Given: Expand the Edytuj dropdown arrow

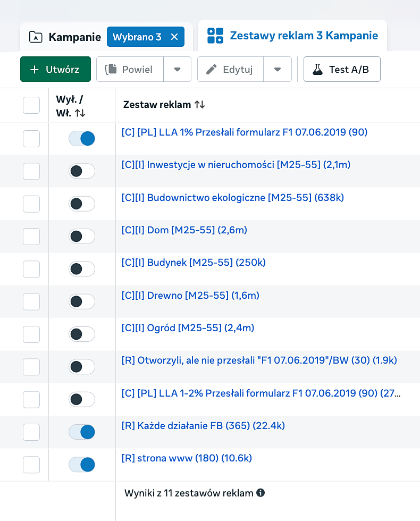Looking at the screenshot, I should coord(278,69).
